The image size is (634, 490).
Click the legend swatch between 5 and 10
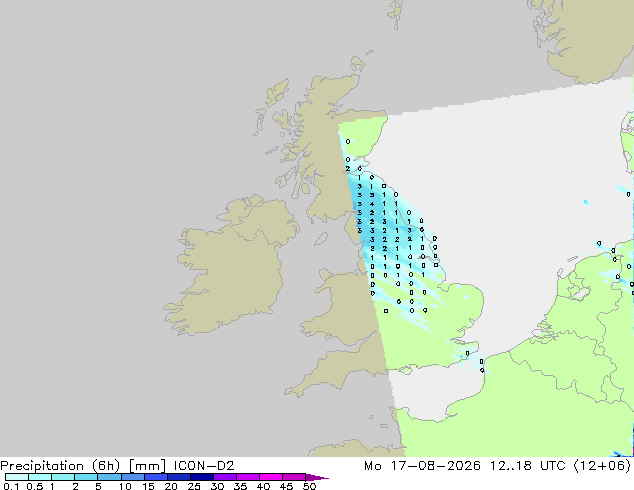point(109,477)
